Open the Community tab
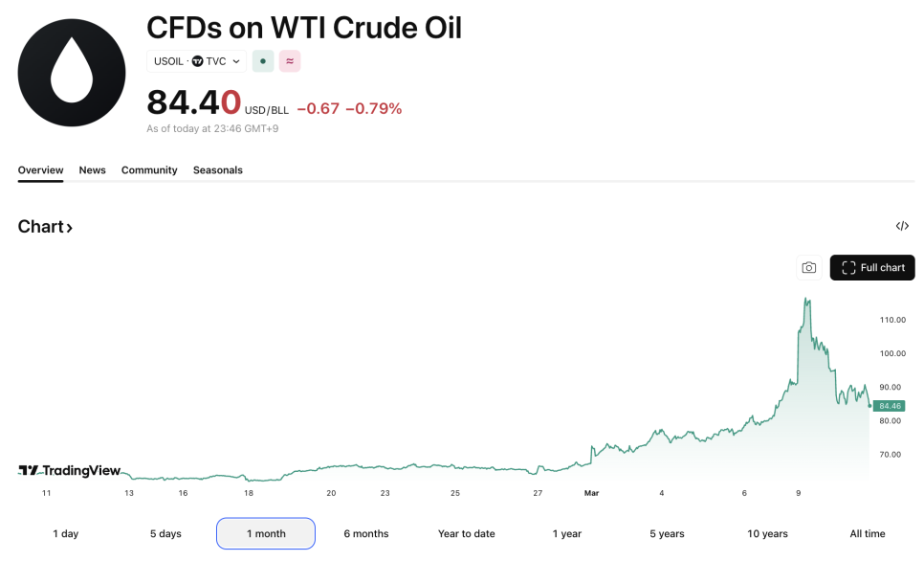The image size is (924, 561). [149, 170]
